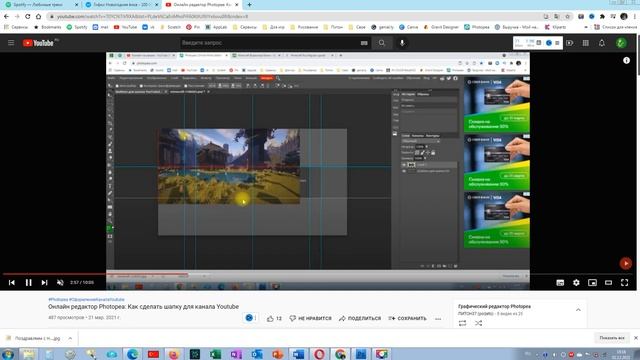Enter fullscreen mode in the player
Viewport: 640px width, 360px height.
pyautogui.click(x=624, y=282)
